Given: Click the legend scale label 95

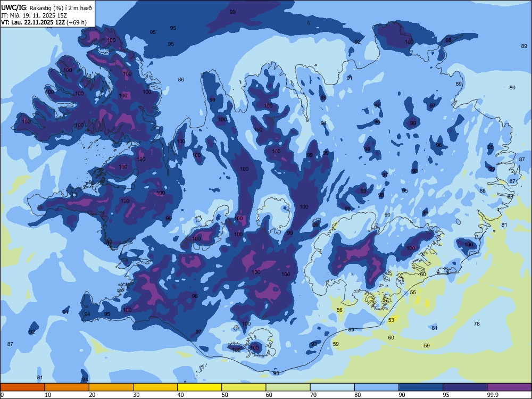Looking at the screenshot, I should pos(446,395).
